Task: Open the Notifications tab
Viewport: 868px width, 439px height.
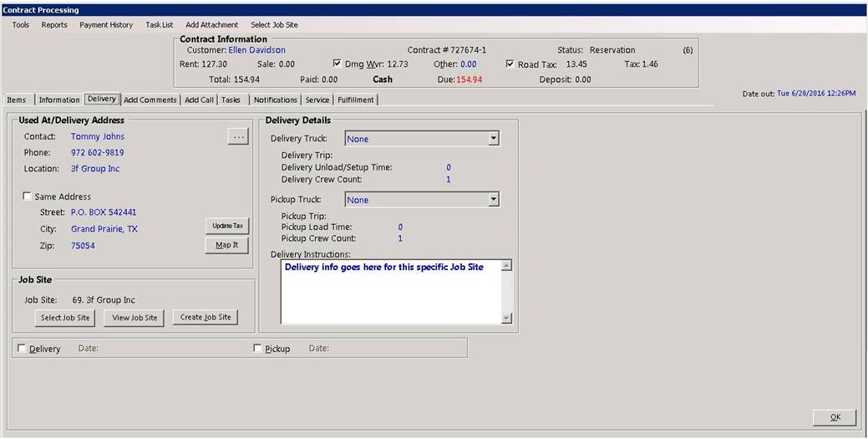Action: (276, 100)
